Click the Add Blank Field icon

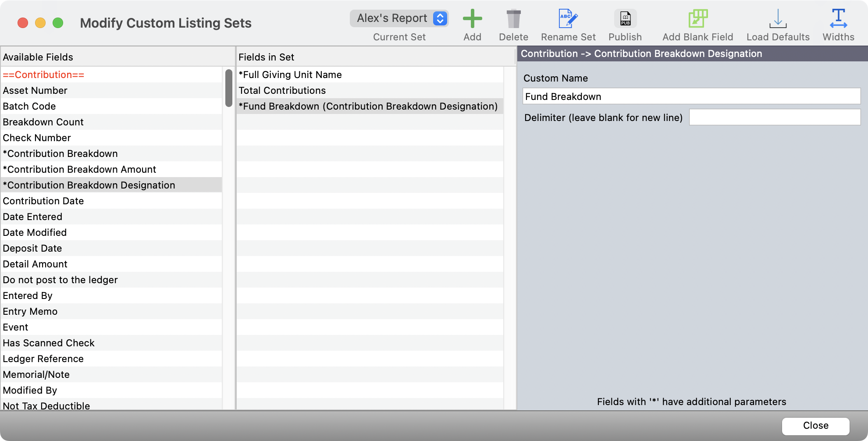[x=697, y=19]
